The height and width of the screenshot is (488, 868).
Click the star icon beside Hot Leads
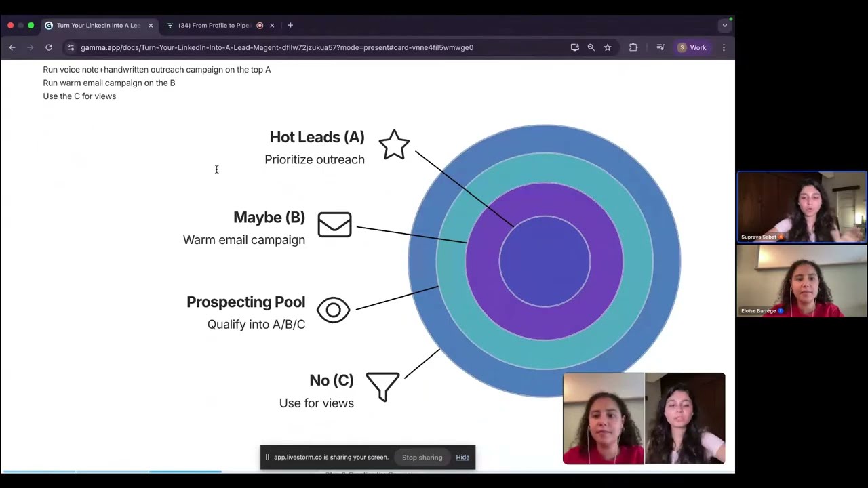click(x=394, y=144)
